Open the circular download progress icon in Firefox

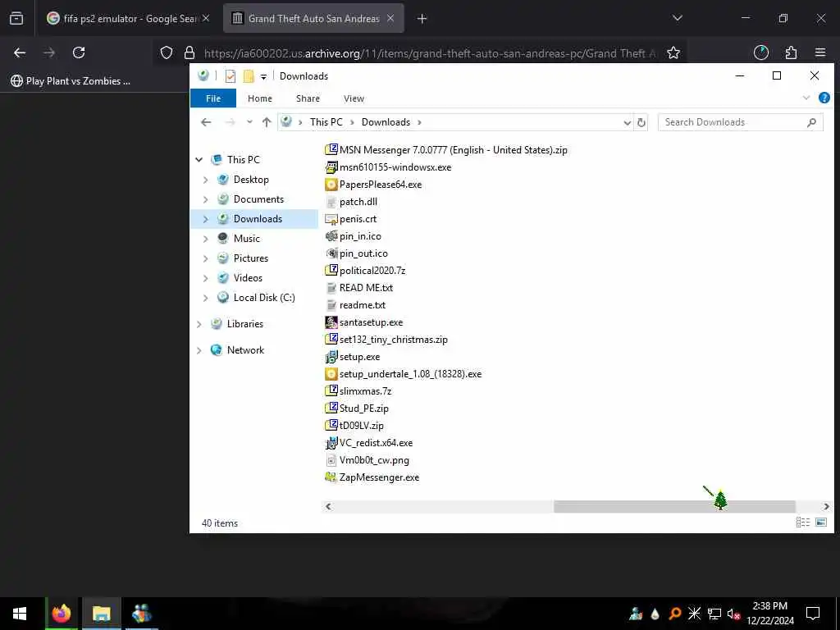click(x=760, y=52)
